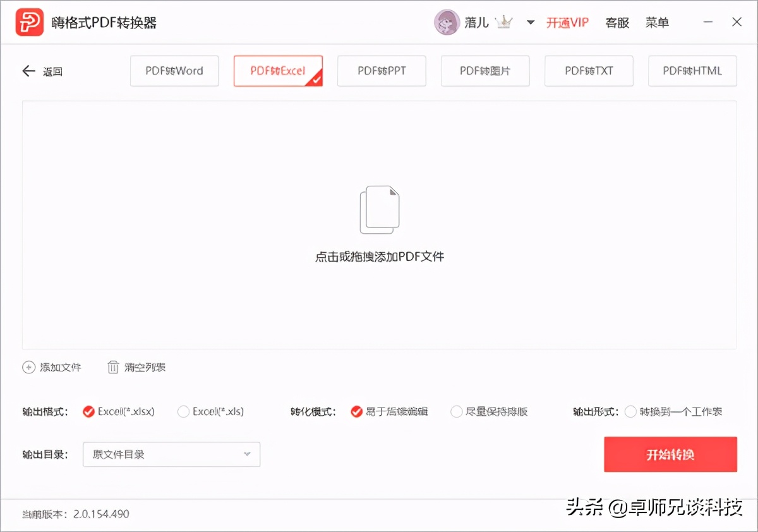Image resolution: width=758 pixels, height=532 pixels.
Task: Click 点击或拖拽添加PDF文件 text
Action: click(x=380, y=257)
